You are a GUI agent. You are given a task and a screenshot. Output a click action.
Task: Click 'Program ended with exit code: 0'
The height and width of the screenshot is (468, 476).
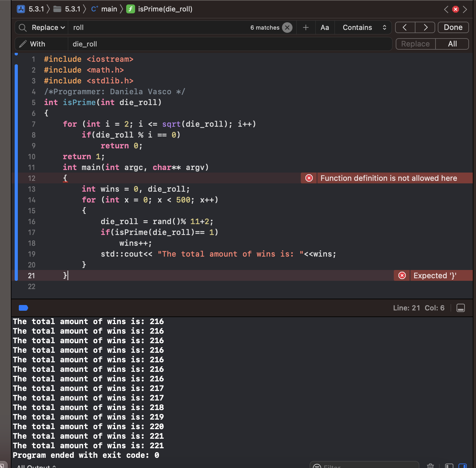click(86, 455)
